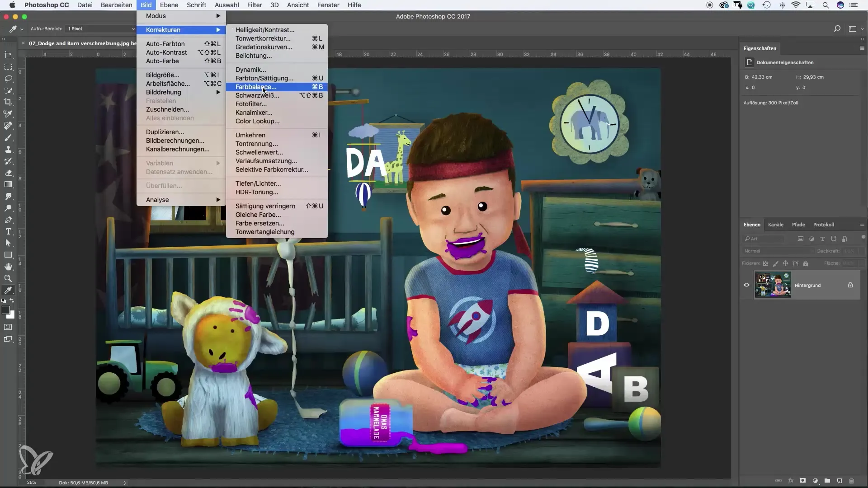
Task: Click the zoom level field showing 25%
Action: [32, 483]
